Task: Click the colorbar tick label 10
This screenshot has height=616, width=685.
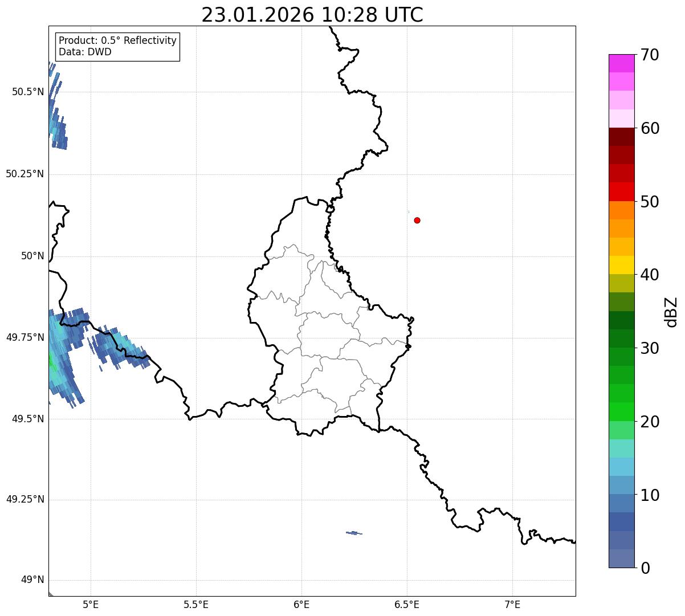Action: click(650, 495)
